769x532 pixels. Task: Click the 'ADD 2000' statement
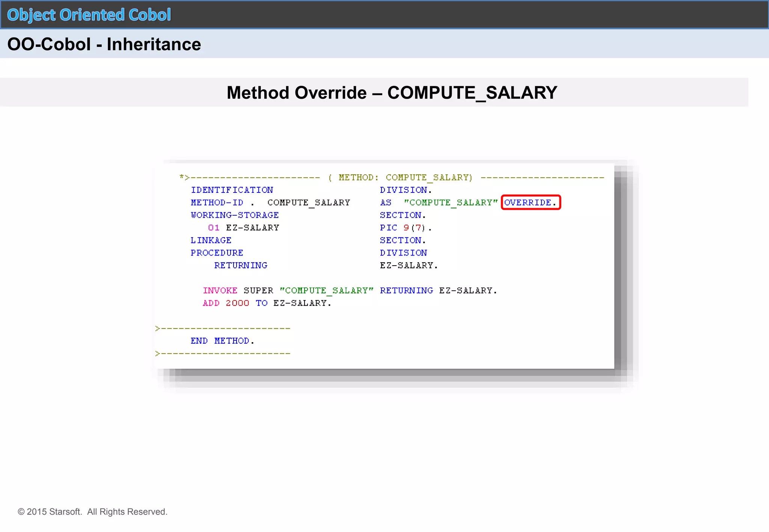[226, 303]
